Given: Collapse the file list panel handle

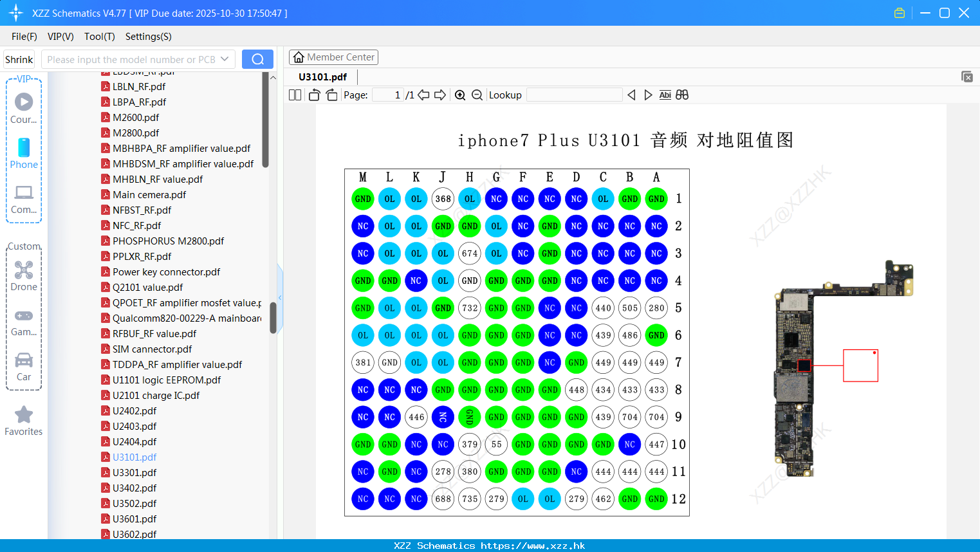Looking at the screenshot, I should point(280,297).
